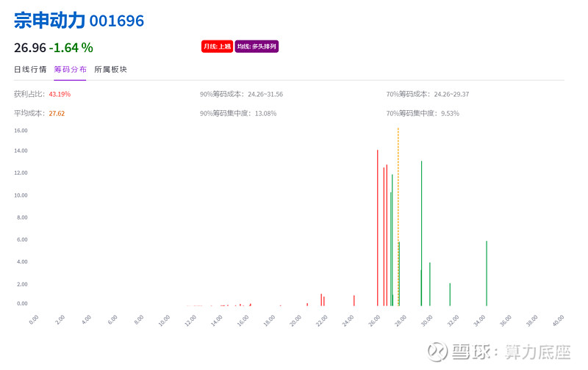This screenshot has height=370, width=588.
Task: Click the orange dashed average cost line
Action: [x=398, y=217]
